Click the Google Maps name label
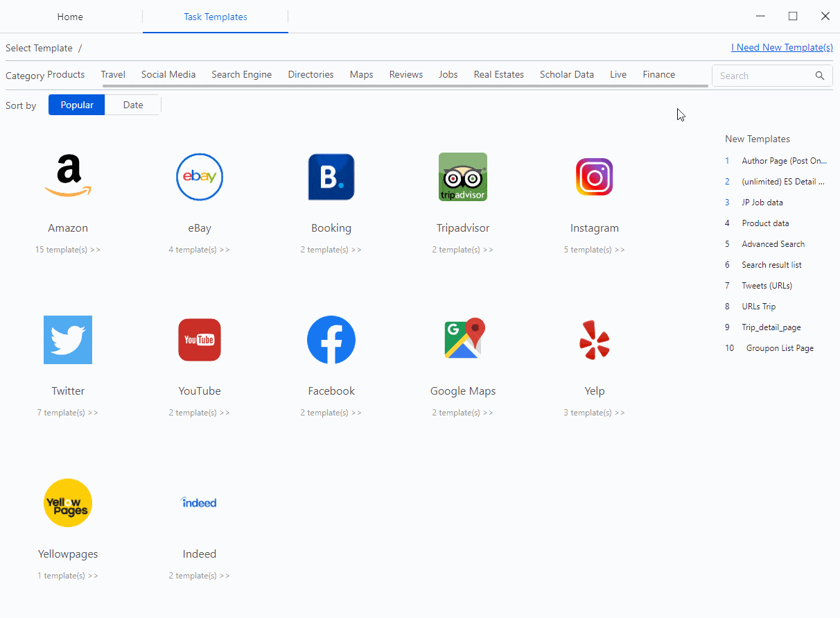Image resolution: width=840 pixels, height=618 pixels. 463,391
